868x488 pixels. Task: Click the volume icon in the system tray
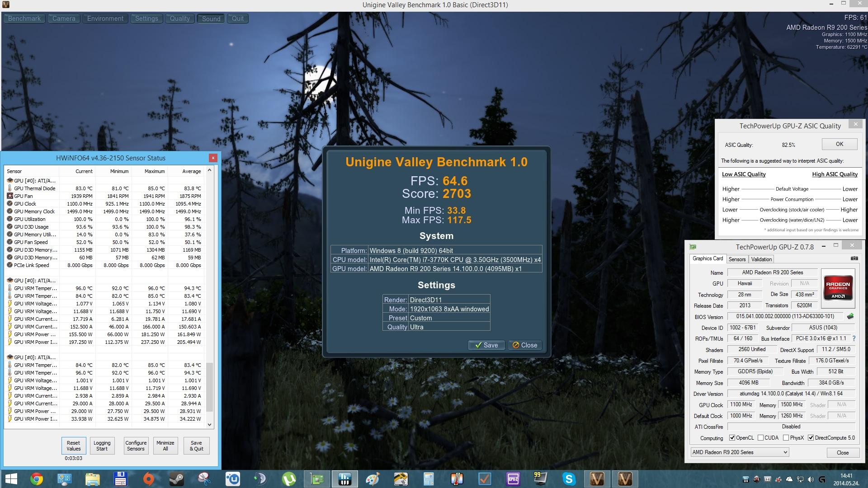tap(811, 479)
